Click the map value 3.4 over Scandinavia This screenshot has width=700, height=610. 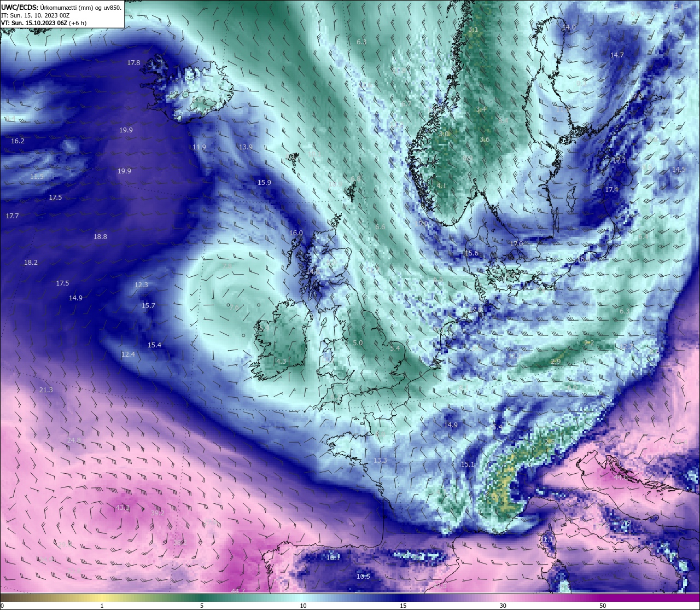coord(481,110)
